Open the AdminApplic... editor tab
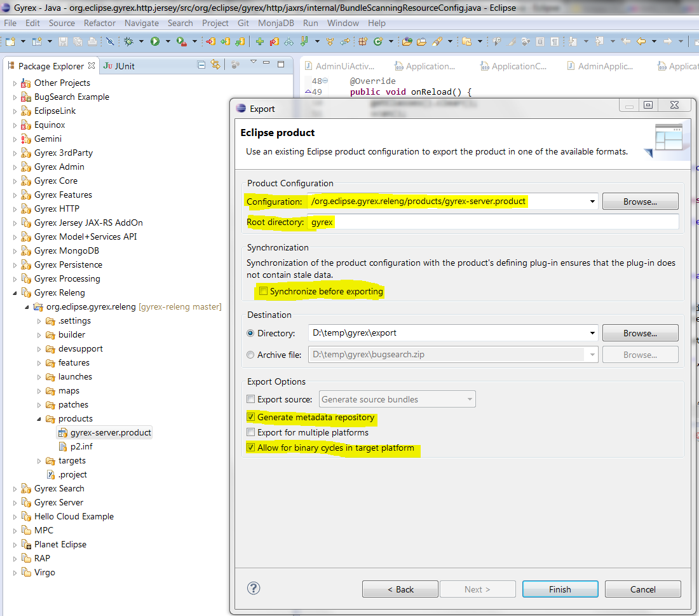Viewport: 699px width, 616px height. (x=600, y=67)
